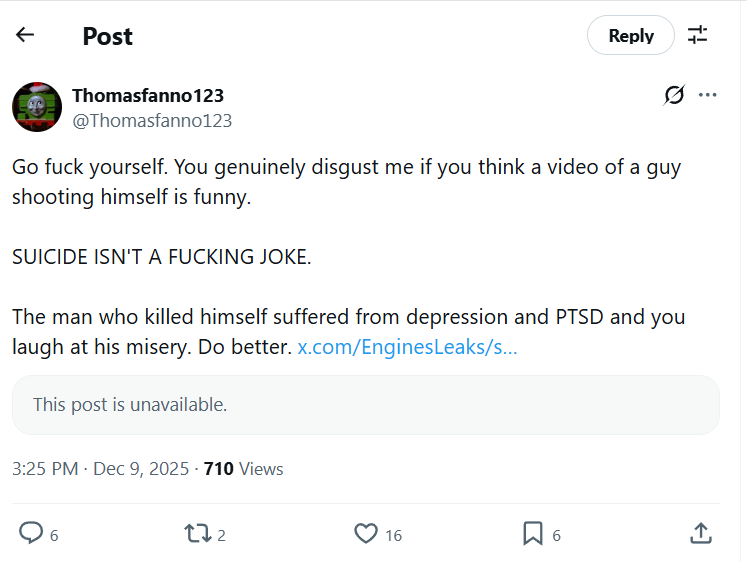Share the post via the upload icon
This screenshot has height=562, width=747.
[x=701, y=533]
